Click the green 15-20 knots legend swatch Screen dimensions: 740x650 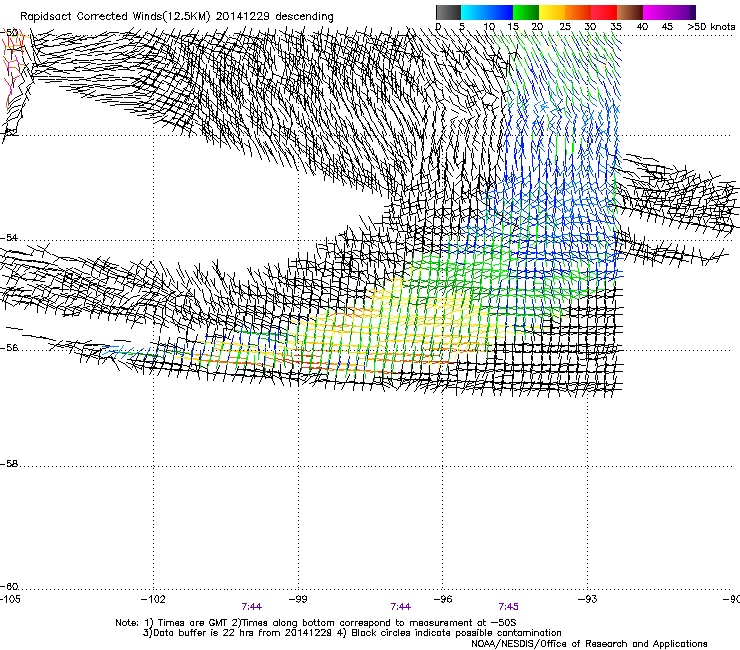(x=526, y=12)
